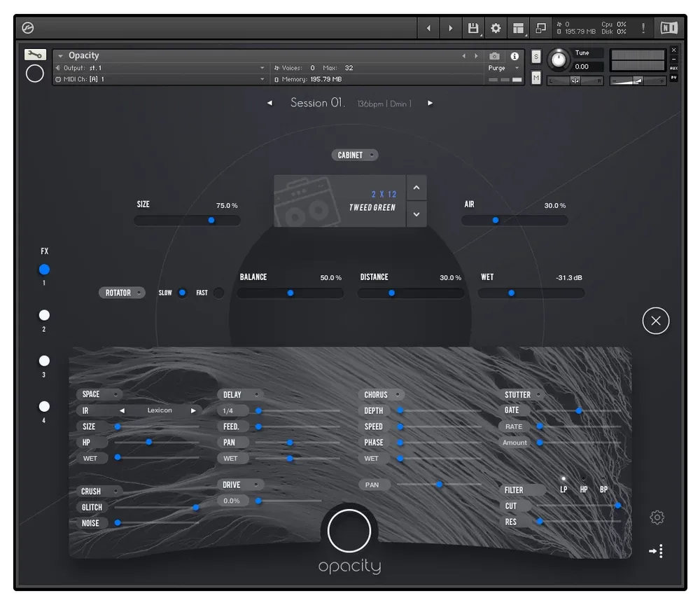Enable FAST rotator speed
Image resolution: width=700 pixels, height=605 pixels.
(x=218, y=293)
